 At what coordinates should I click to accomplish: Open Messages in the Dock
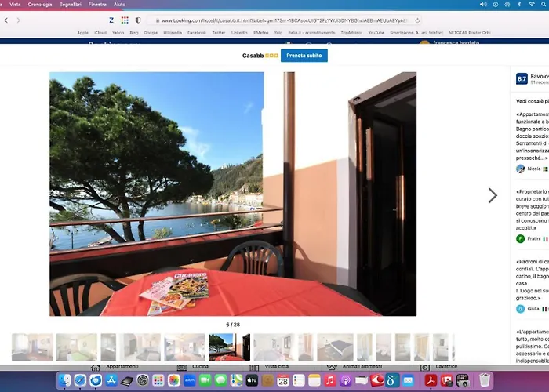220,380
